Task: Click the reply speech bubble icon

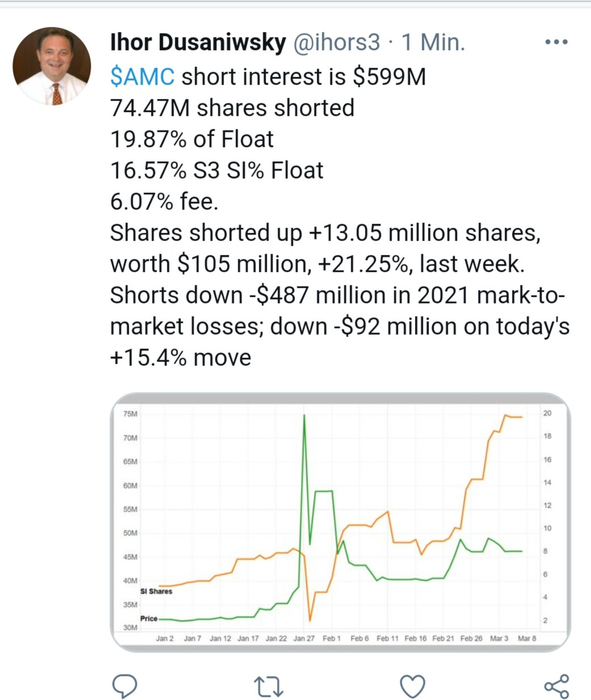Action: pos(124,686)
